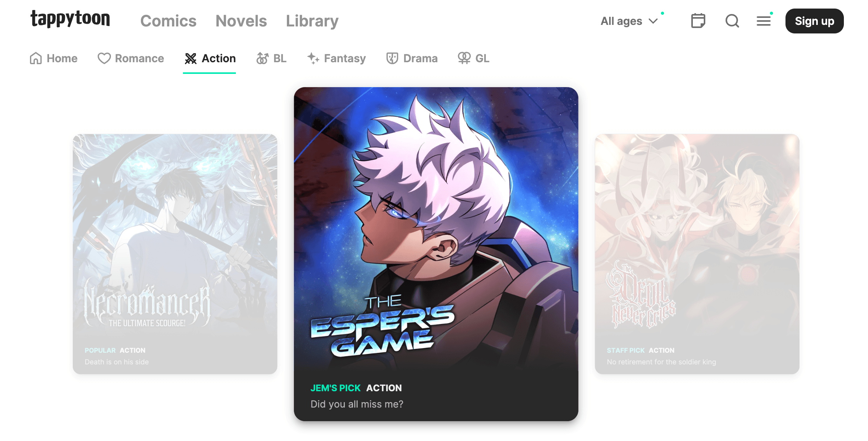The height and width of the screenshot is (441, 868).
Task: Open the Library tab
Action: [312, 21]
